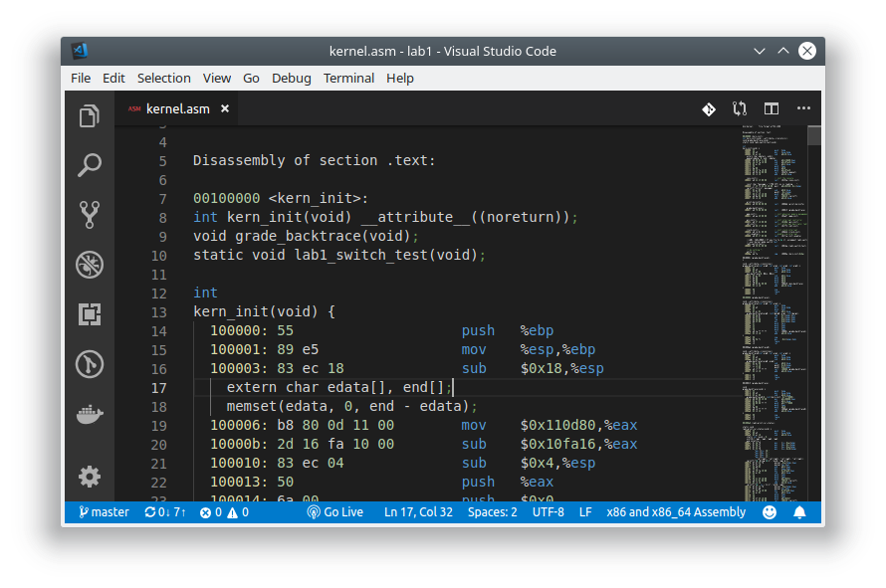Image resolution: width=886 pixels, height=588 pixels.
Task: Click the feedback smiley icon
Action: click(x=770, y=512)
